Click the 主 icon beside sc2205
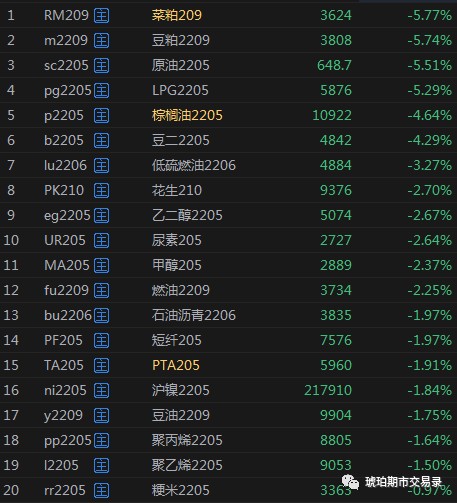Image resolution: width=457 pixels, height=503 pixels. [101, 65]
